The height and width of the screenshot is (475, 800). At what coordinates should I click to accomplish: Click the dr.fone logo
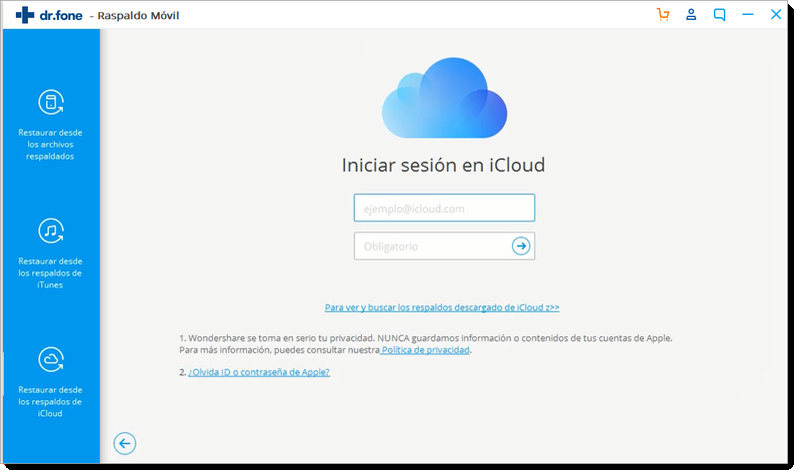pos(48,15)
